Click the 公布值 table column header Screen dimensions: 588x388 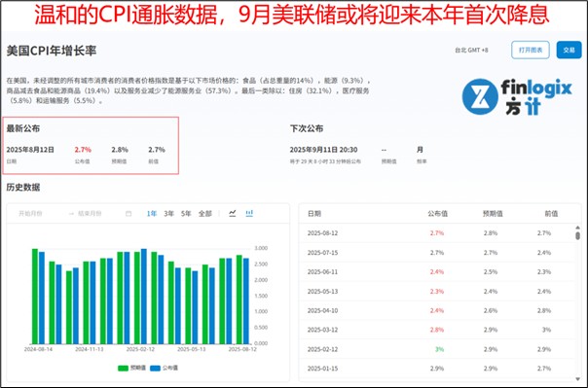[438, 214]
